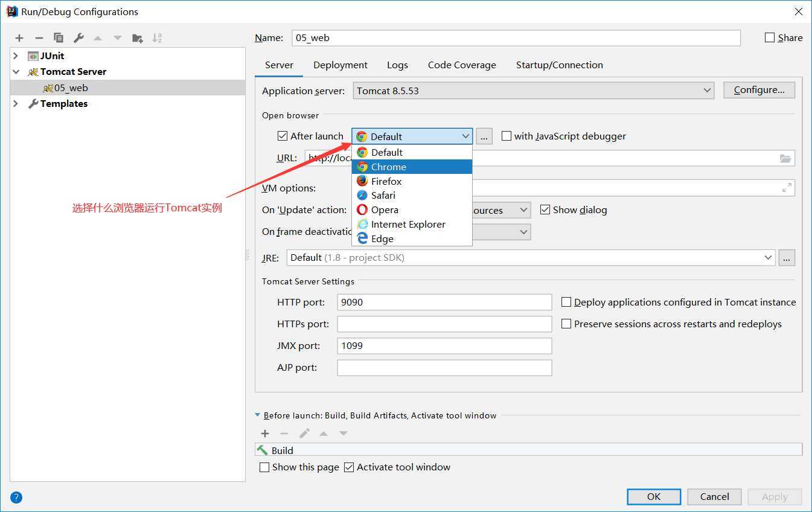
Task: Move before launch task up arrow
Action: 324,434
